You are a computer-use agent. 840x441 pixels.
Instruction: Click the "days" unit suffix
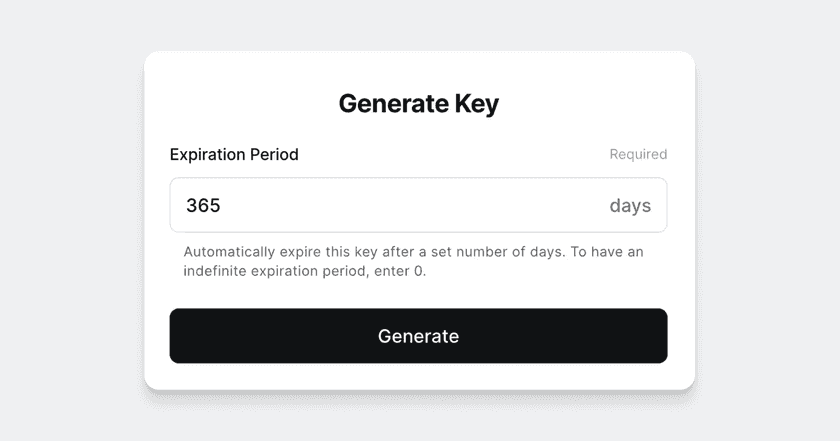tap(630, 206)
